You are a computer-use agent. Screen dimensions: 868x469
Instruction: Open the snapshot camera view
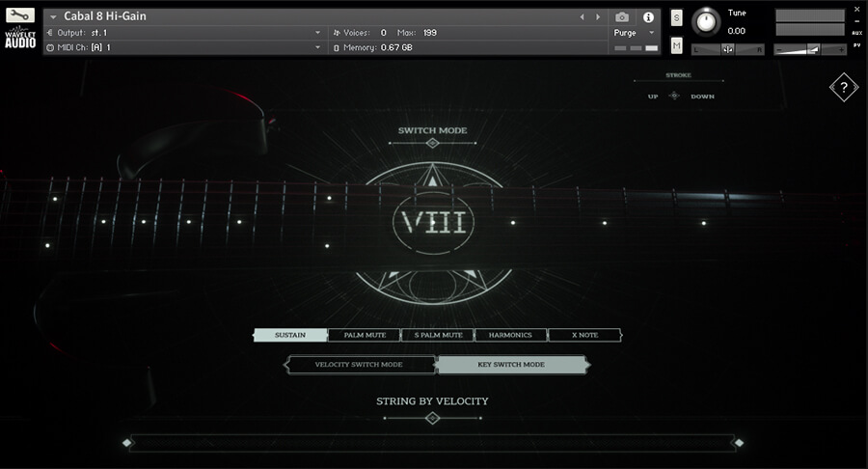tap(622, 17)
